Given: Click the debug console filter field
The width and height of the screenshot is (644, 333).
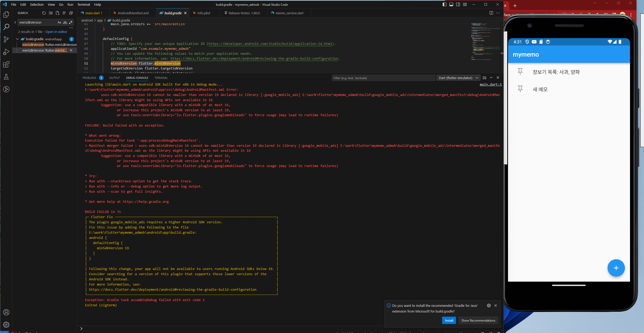Looking at the screenshot, I should (383, 78).
